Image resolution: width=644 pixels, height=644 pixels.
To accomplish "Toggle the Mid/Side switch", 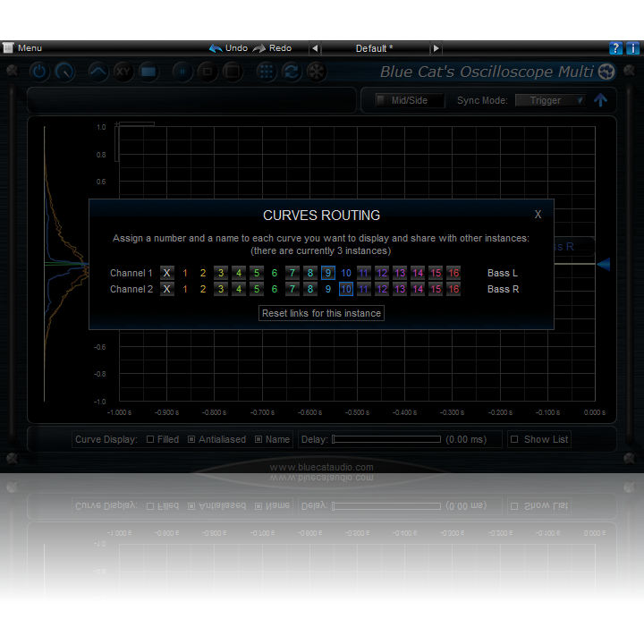I will tap(410, 100).
